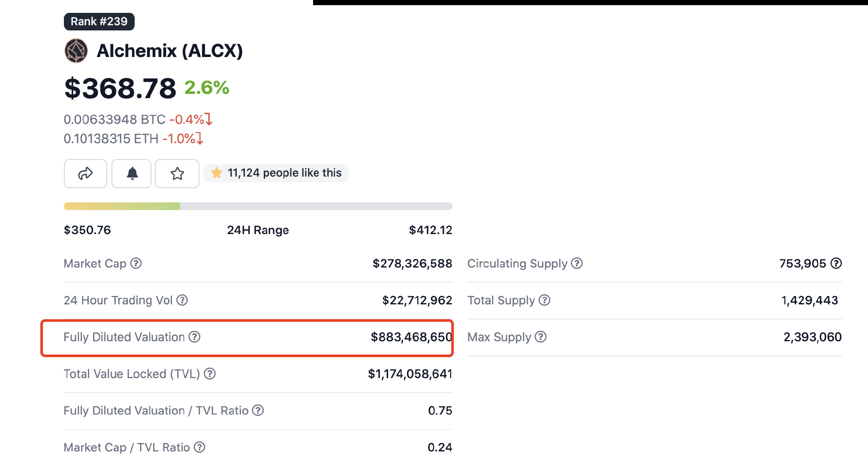868x463 pixels.
Task: Click the share arrow button
Action: coord(85,174)
